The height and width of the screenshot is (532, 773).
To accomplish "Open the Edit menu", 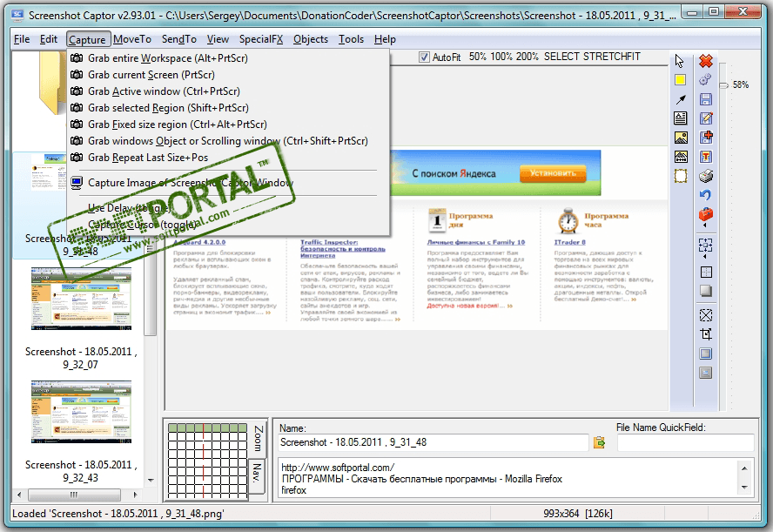I will (49, 39).
